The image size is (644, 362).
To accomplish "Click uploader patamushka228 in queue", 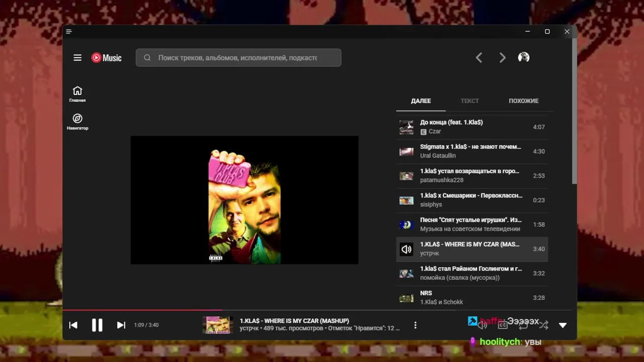I will click(442, 180).
